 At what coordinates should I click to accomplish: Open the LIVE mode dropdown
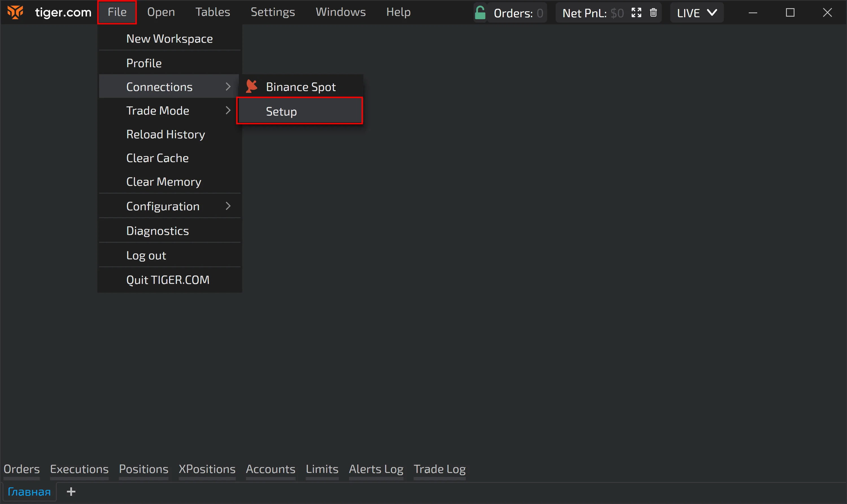(697, 13)
